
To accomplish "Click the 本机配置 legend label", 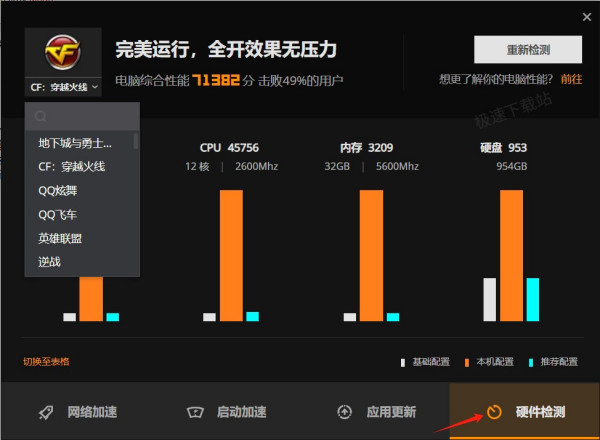I will 495,362.
